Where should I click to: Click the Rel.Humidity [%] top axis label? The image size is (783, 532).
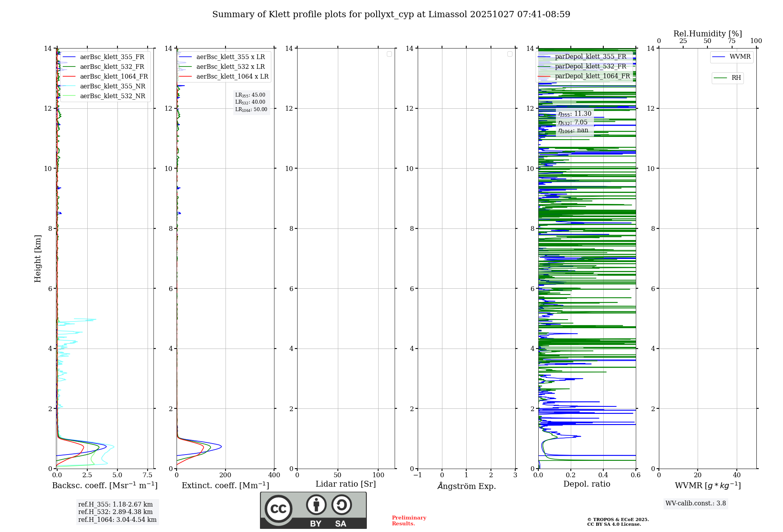707,34
